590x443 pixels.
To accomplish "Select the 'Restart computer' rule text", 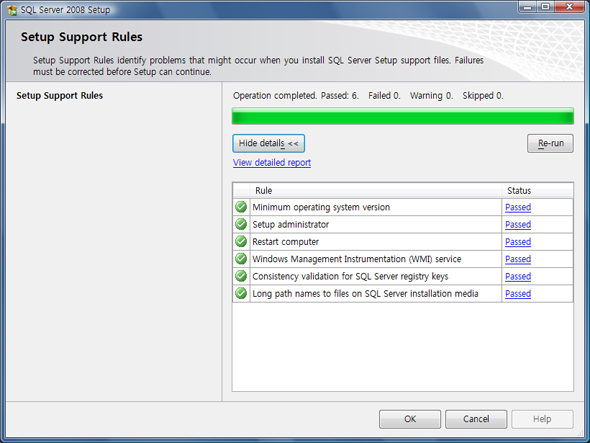I will (286, 242).
